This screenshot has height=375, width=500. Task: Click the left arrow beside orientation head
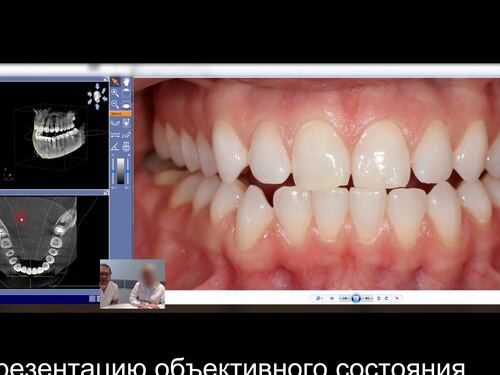[90, 94]
